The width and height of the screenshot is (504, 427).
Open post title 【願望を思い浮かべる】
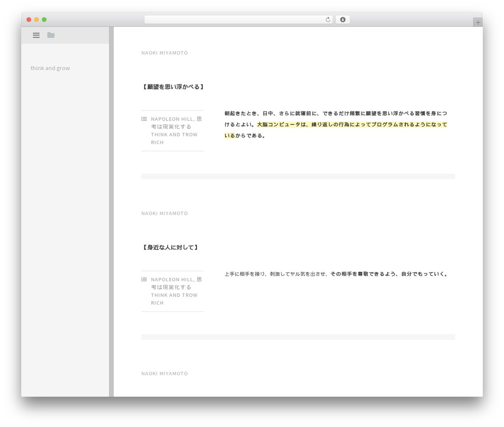[173, 87]
